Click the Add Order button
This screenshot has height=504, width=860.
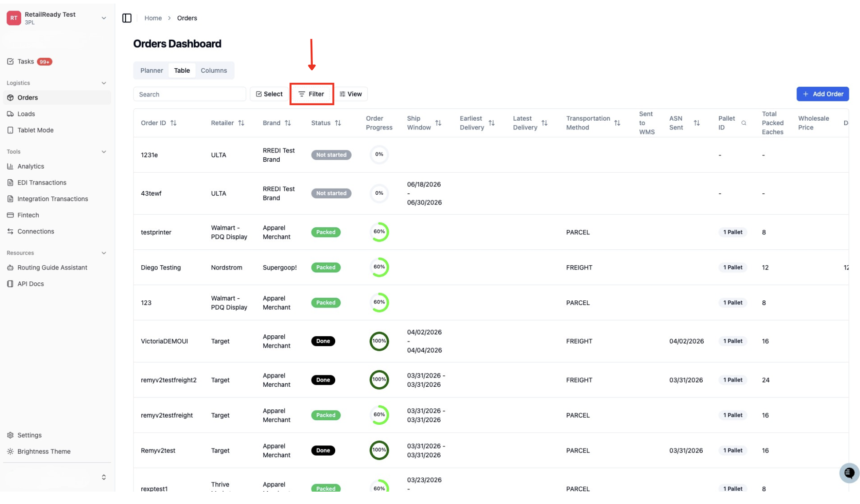click(x=823, y=94)
